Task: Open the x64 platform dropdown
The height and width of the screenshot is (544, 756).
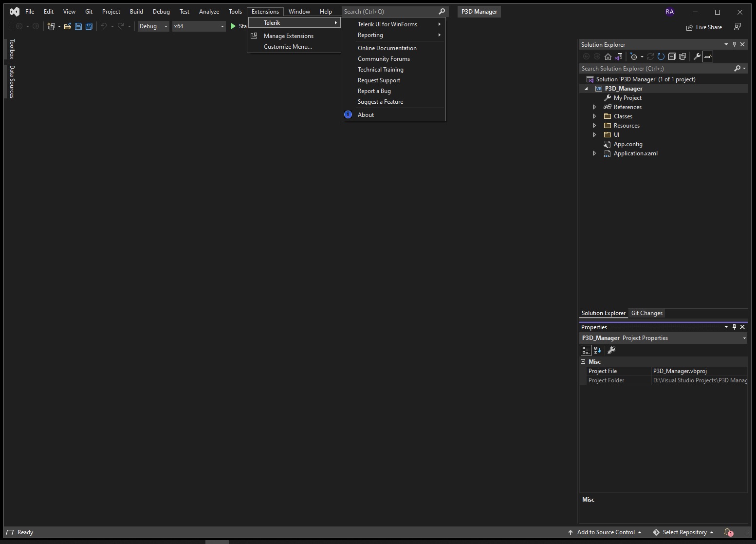Action: (x=199, y=26)
